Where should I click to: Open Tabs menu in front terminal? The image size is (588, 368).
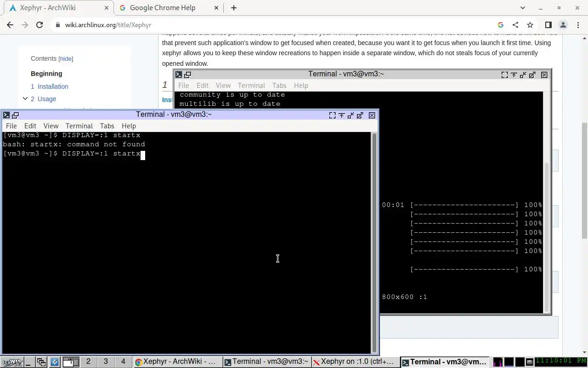click(x=107, y=126)
